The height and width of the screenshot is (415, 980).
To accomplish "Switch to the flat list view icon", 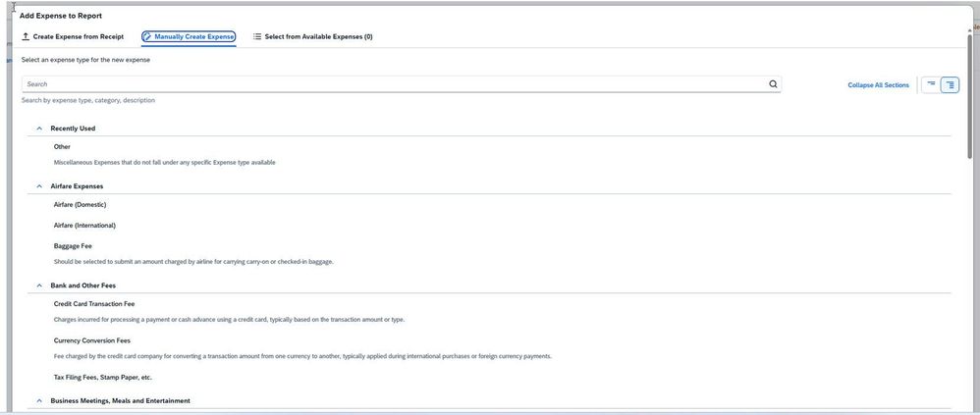I will (x=931, y=84).
